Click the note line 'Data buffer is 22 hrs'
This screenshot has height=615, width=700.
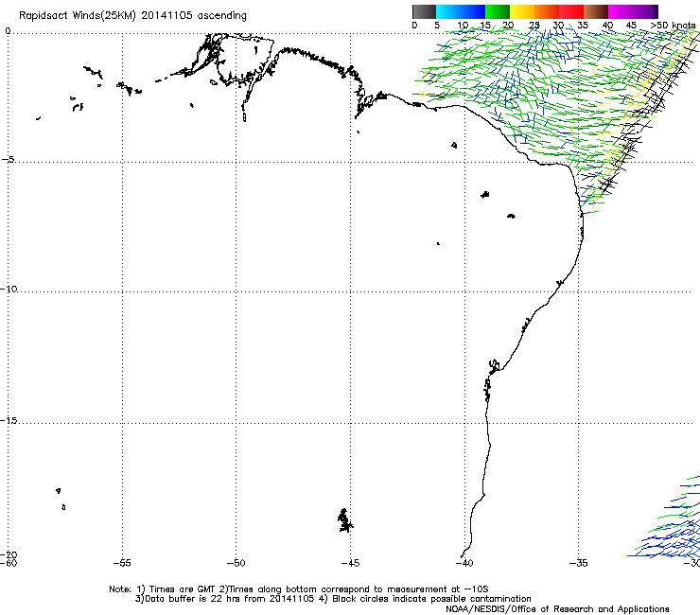pyautogui.click(x=192, y=599)
